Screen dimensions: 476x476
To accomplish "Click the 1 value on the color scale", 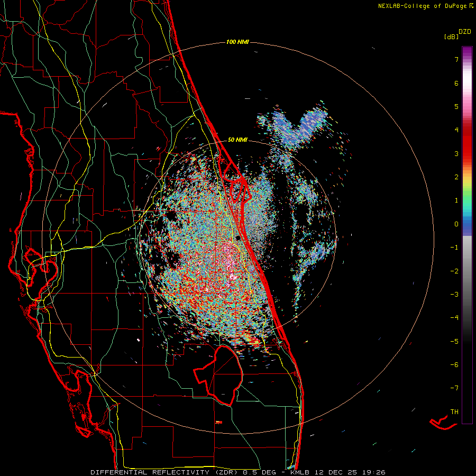I will pyautogui.click(x=456, y=200).
